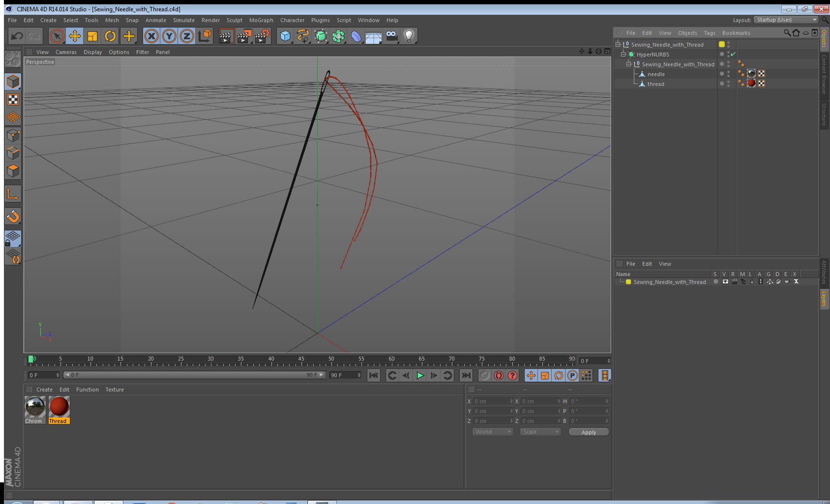Open the World coordinate dropdown
This screenshot has height=504, width=830.
pos(493,432)
